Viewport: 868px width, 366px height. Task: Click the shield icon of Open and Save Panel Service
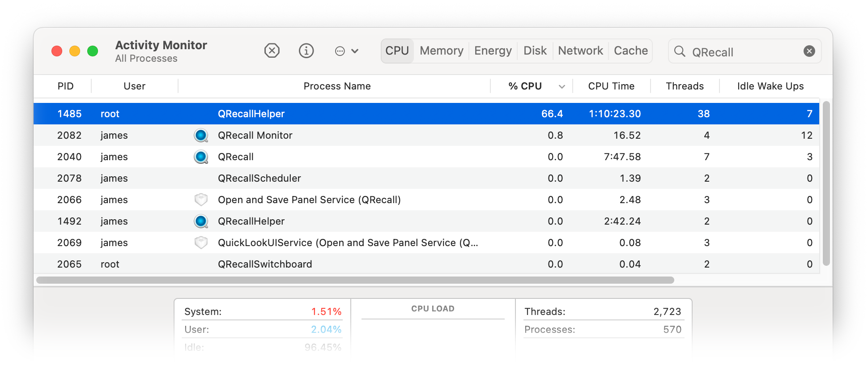tap(201, 200)
